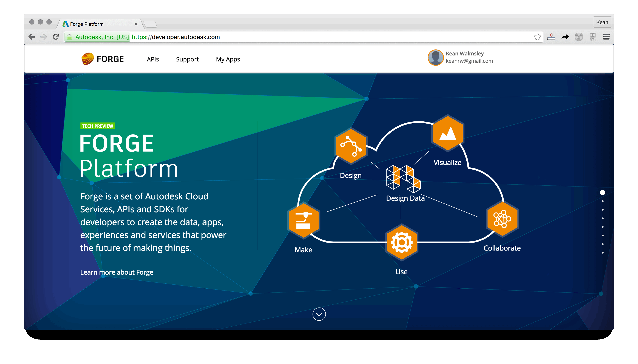
Task: Select the last page indicator dot
Action: 603,253
